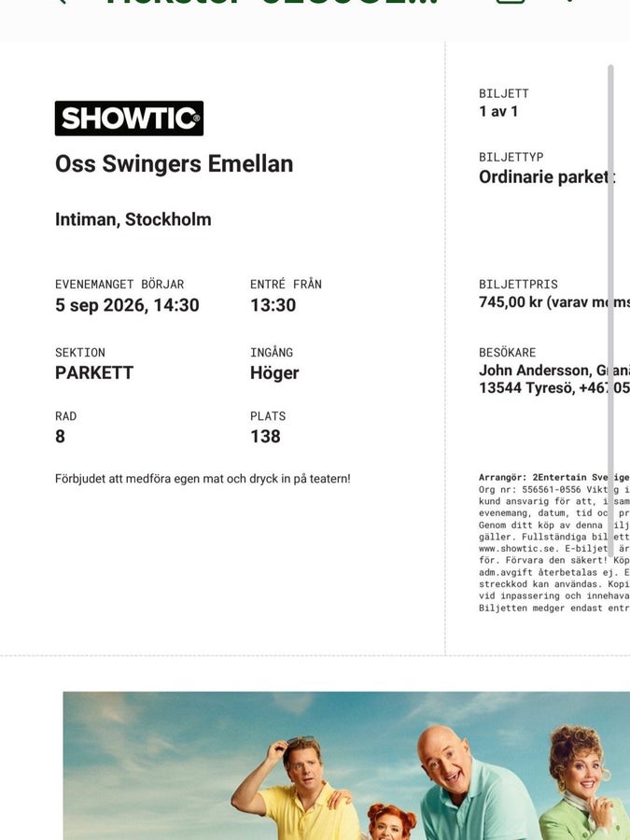Screen dimensions: 630x840
Task: Select the ticket price 745,00 kr
Action: (511, 302)
